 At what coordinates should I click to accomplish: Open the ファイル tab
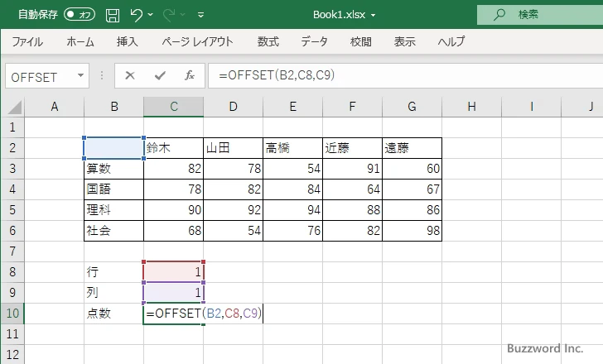pos(27,41)
